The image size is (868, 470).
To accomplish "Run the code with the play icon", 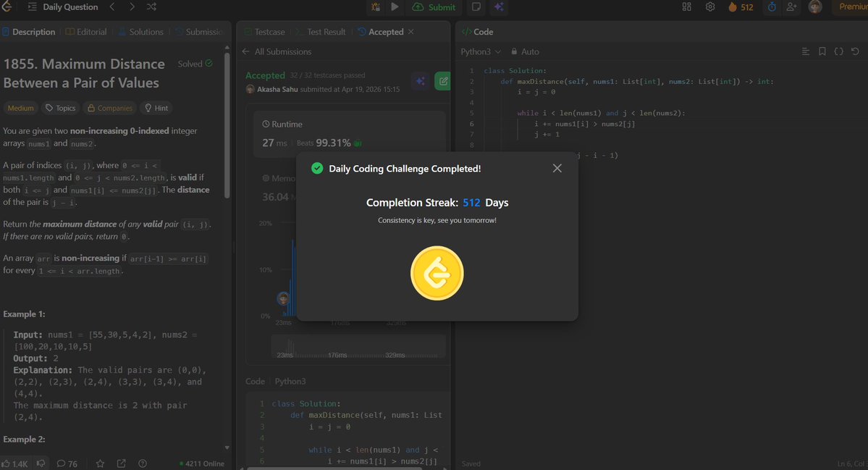I will [x=395, y=7].
